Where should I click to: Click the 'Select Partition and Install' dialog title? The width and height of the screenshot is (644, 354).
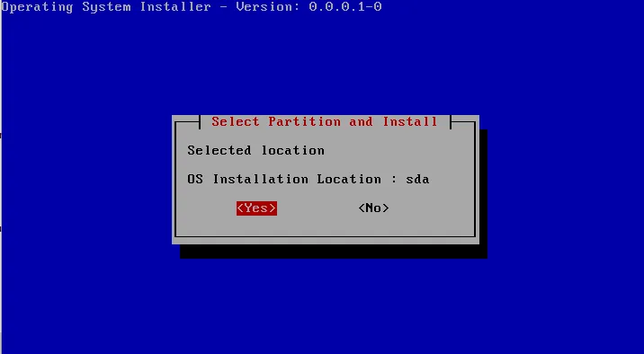tap(325, 121)
